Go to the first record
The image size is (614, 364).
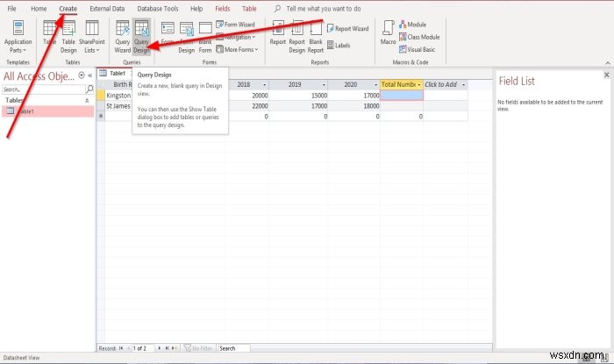tap(121, 348)
